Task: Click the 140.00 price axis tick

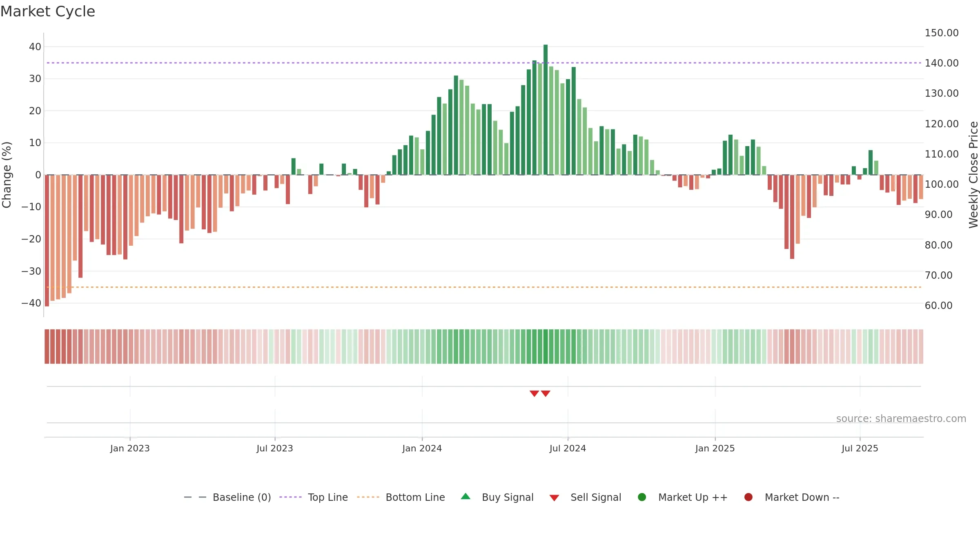Action: click(x=942, y=63)
